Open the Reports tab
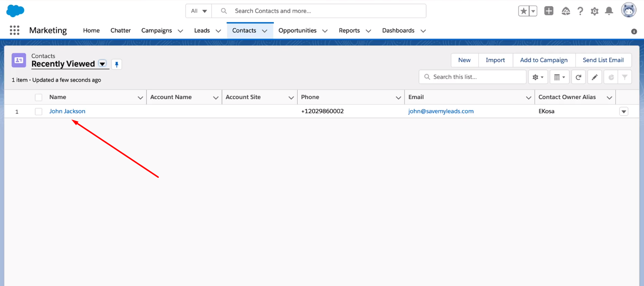Viewport: 644px width, 286px height. [349, 31]
